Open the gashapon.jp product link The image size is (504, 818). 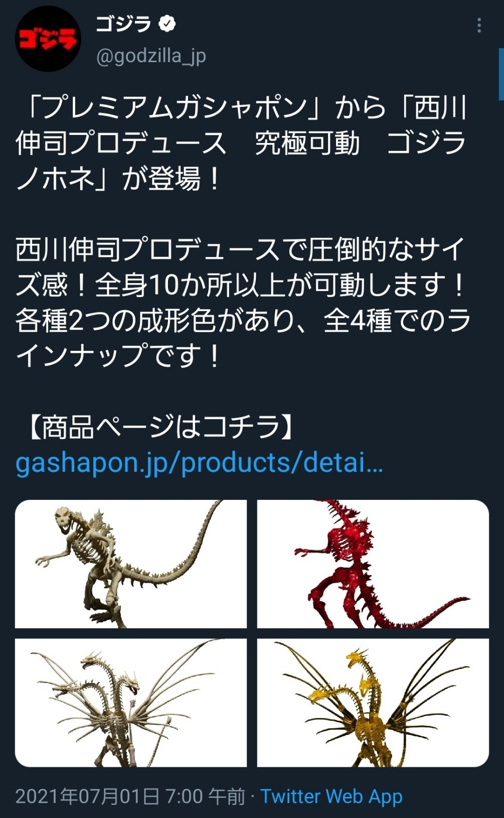pyautogui.click(x=199, y=463)
